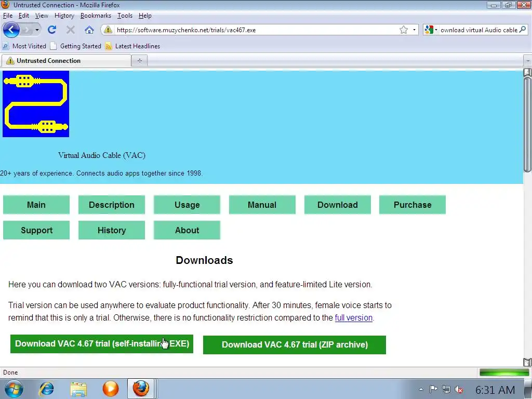Go to the Home page icon
Viewport: 532px width, 399px height.
89,30
